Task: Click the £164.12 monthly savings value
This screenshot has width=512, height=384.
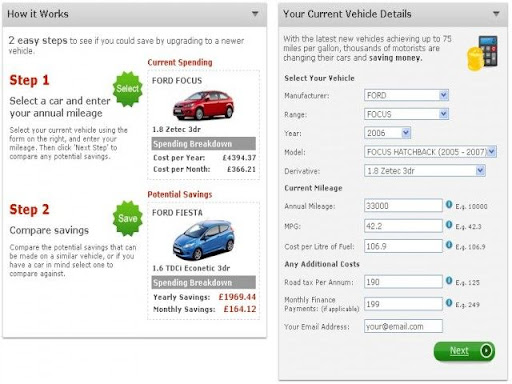Action: coord(240,309)
